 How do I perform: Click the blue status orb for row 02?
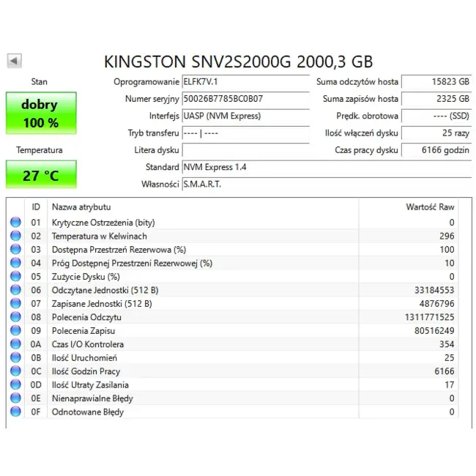[15, 236]
